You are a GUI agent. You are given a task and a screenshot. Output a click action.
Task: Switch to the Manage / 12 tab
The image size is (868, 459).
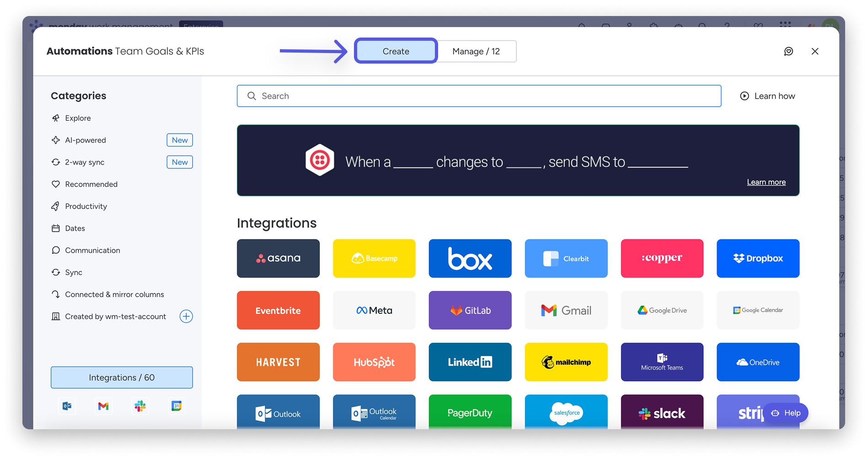click(476, 51)
